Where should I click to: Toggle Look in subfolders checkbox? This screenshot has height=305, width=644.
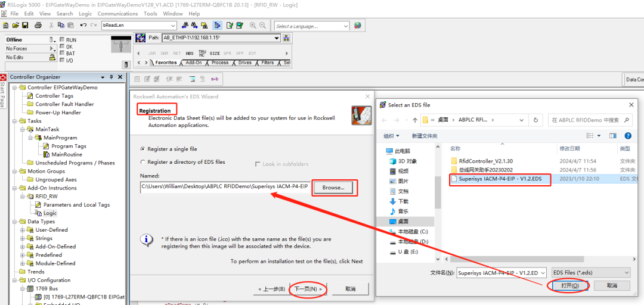click(258, 164)
